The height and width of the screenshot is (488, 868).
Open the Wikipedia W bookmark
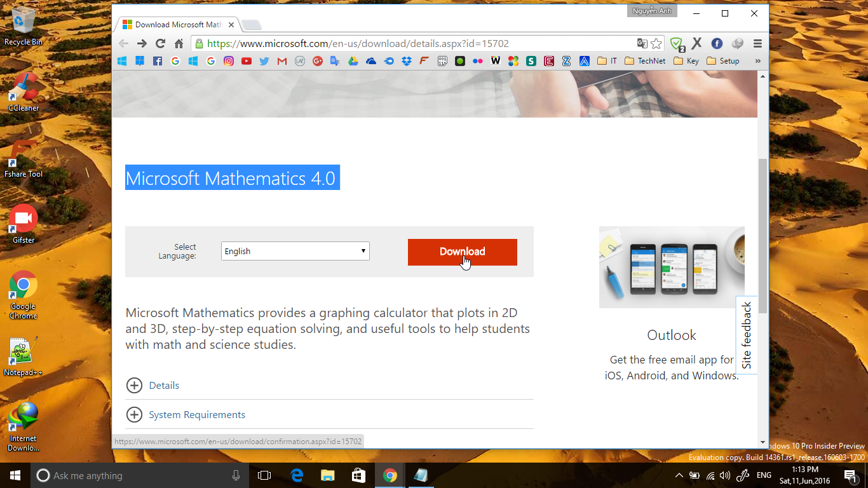[x=496, y=61]
